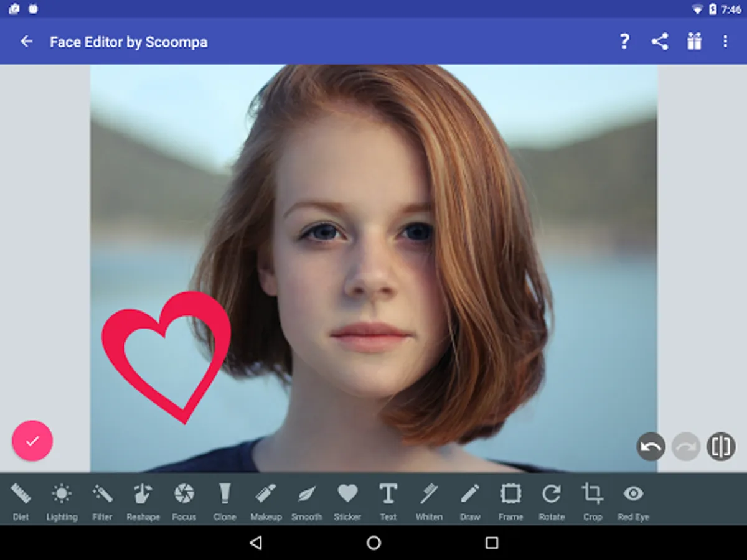Viewport: 747px width, 560px height.
Task: Select the Whiten tool
Action: pyautogui.click(x=429, y=501)
